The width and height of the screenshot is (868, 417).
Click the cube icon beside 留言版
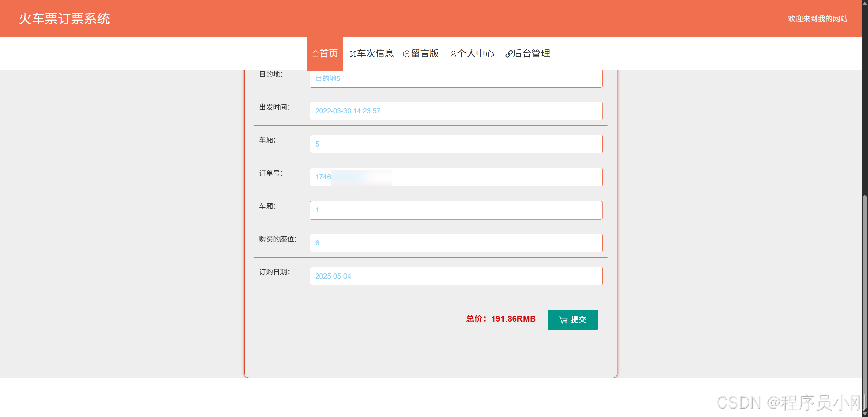click(407, 54)
